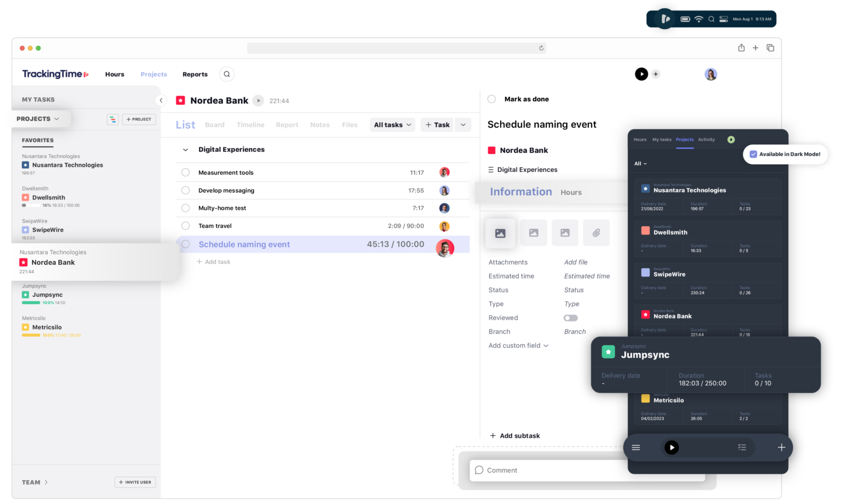Open the hamburger menu in dark panel

click(x=636, y=447)
